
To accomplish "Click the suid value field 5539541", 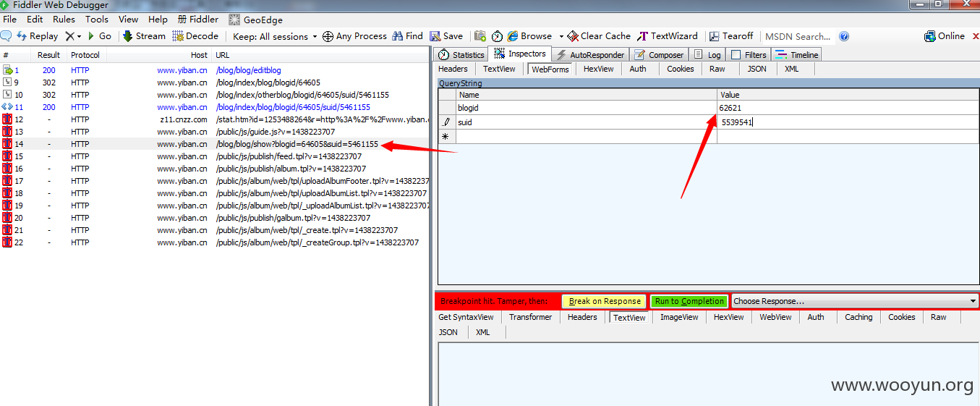I will [848, 122].
